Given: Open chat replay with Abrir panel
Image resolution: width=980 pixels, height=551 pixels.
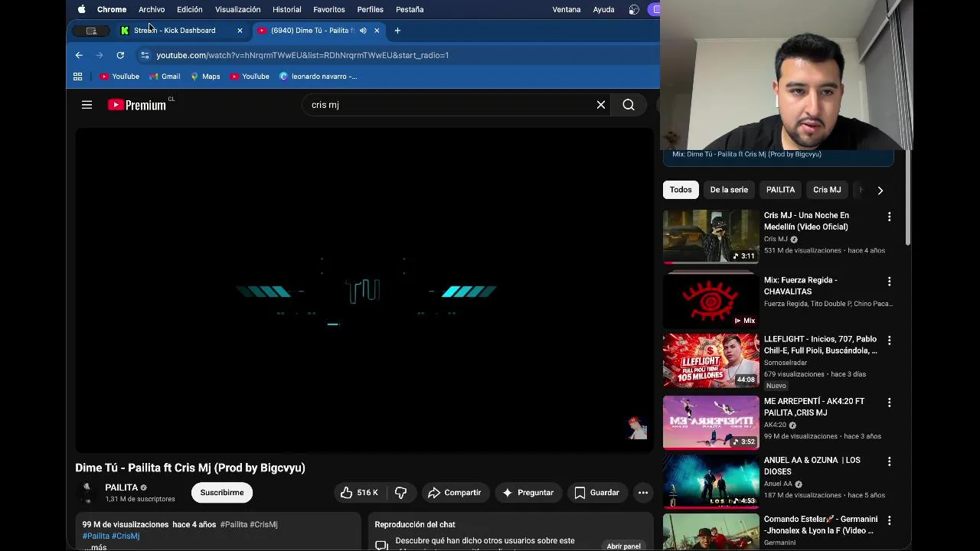Looking at the screenshot, I should 623,546.
